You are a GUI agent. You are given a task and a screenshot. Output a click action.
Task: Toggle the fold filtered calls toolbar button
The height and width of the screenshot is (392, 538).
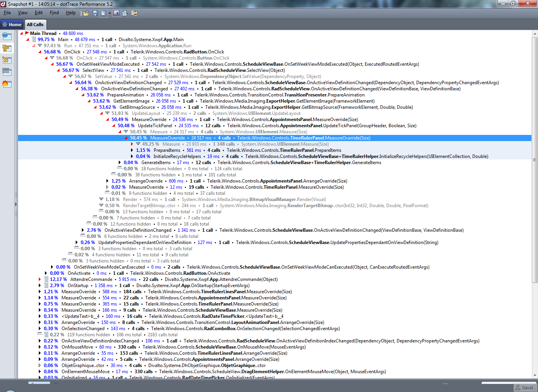(x=116, y=13)
